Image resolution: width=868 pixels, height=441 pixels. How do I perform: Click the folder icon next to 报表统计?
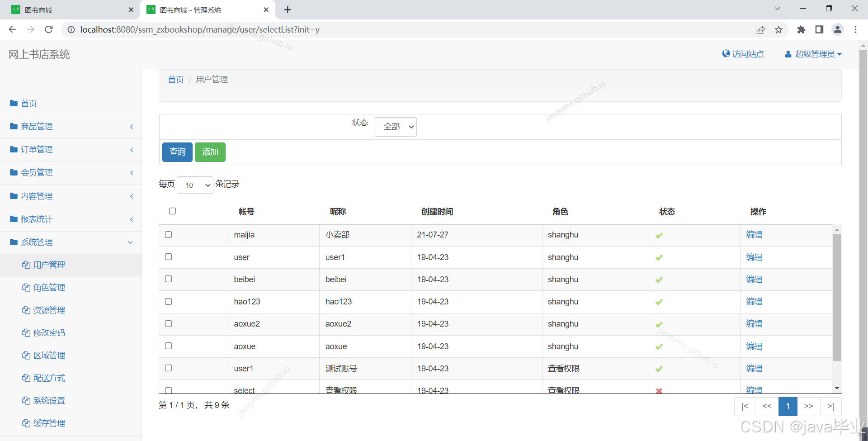[x=14, y=219]
